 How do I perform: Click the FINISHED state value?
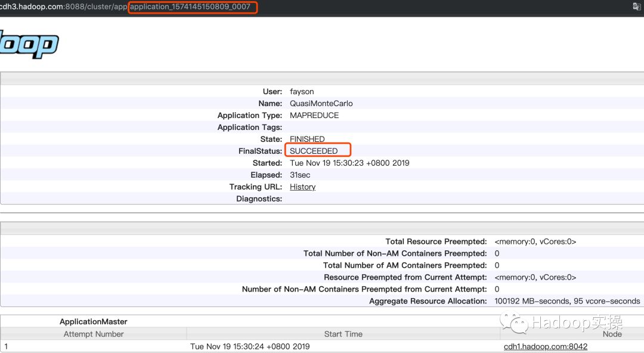[307, 139]
